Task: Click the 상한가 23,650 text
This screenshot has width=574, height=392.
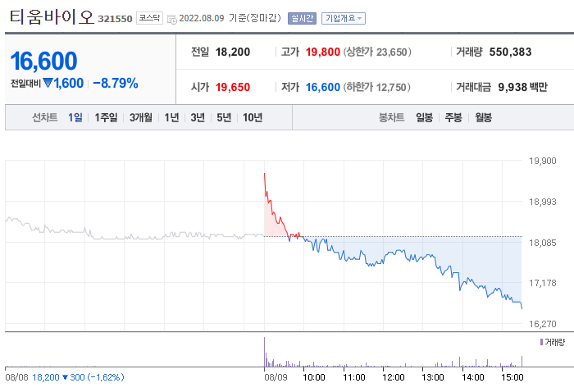Action: pyautogui.click(x=377, y=52)
